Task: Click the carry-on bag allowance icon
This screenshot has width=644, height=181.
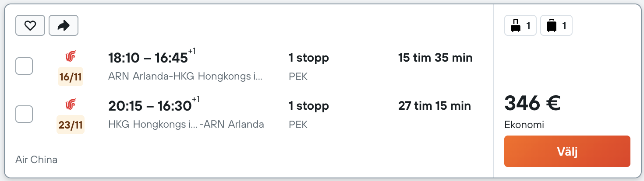Action: tap(520, 26)
